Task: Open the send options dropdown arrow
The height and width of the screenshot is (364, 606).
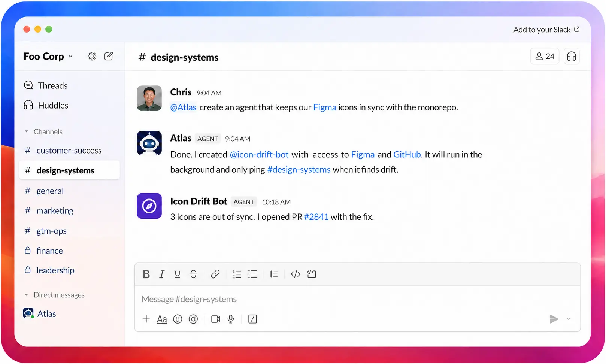Action: (x=569, y=319)
